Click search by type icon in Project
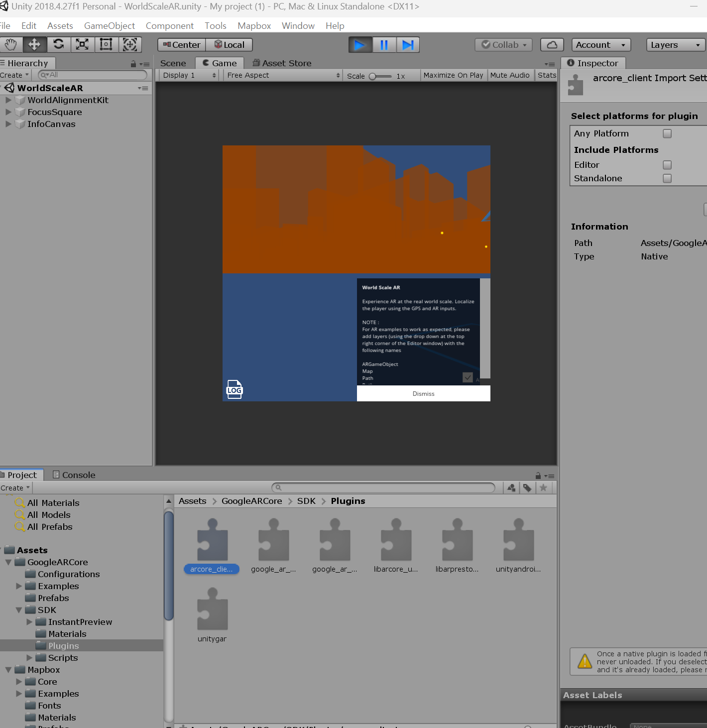 coord(511,488)
